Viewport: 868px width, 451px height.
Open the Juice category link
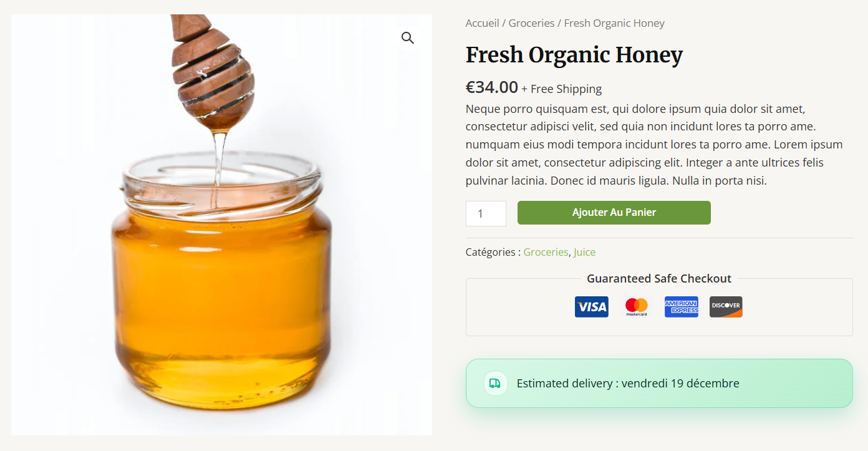584,251
